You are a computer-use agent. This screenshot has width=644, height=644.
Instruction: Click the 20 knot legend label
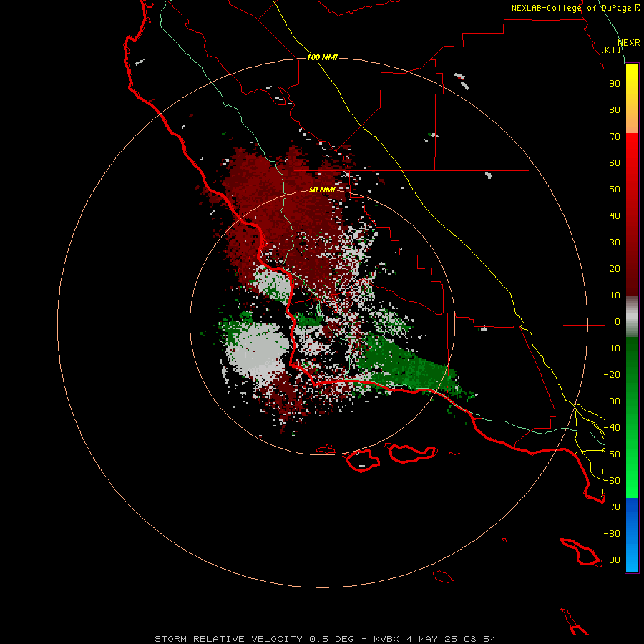[615, 268]
